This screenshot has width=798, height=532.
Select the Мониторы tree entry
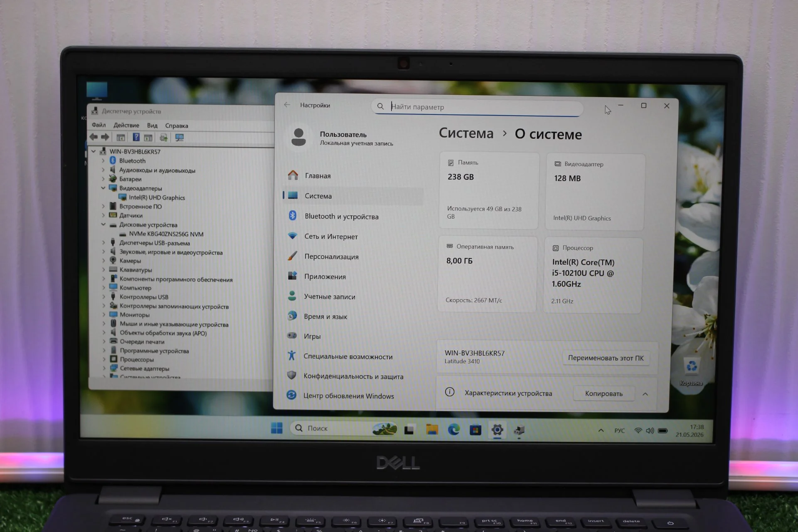134,315
